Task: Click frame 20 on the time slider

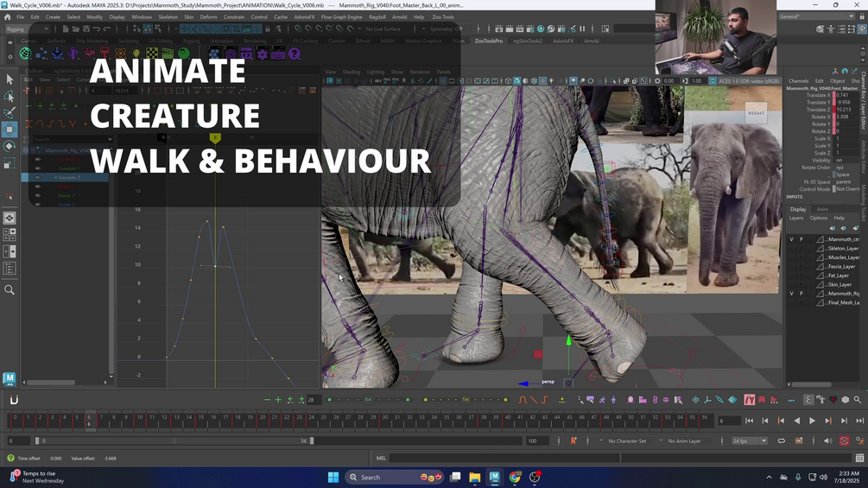Action: pos(263,421)
